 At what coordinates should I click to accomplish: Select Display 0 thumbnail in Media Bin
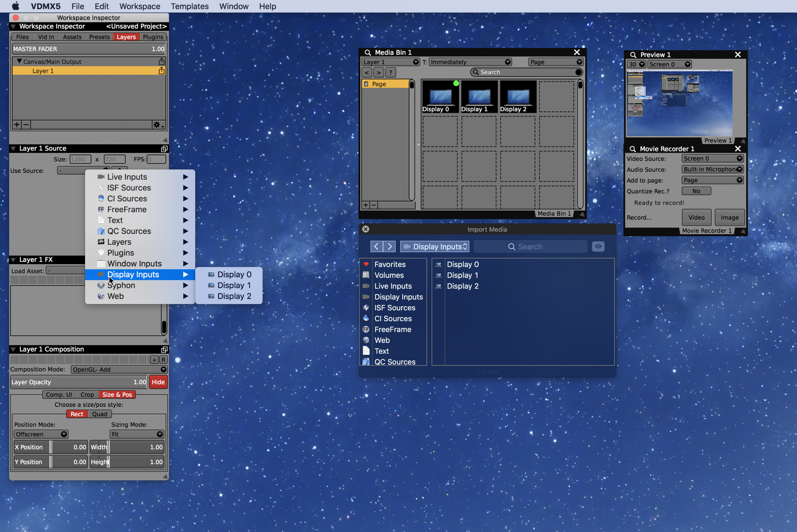(440, 97)
